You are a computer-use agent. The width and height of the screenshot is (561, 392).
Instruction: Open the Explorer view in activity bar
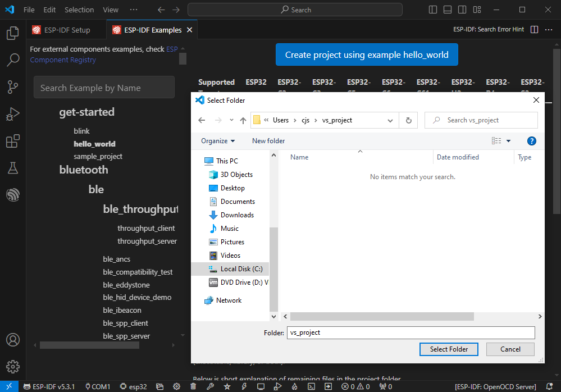[12, 34]
